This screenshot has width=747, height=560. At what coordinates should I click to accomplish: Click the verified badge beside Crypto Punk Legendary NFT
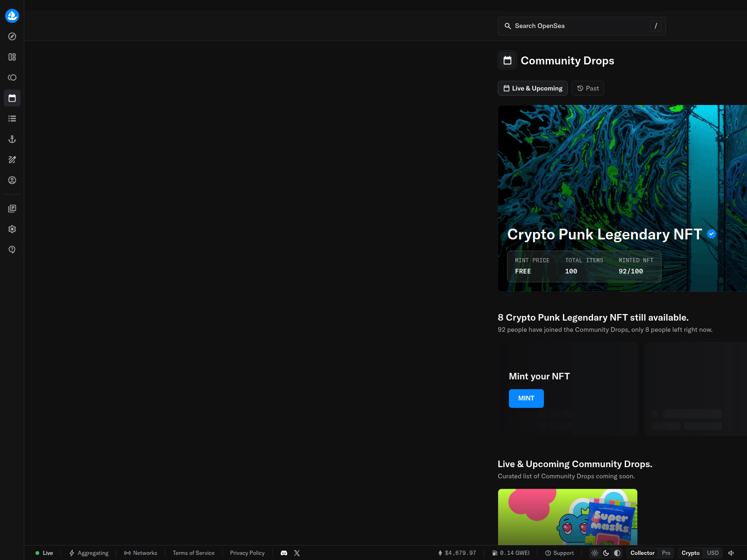(712, 234)
